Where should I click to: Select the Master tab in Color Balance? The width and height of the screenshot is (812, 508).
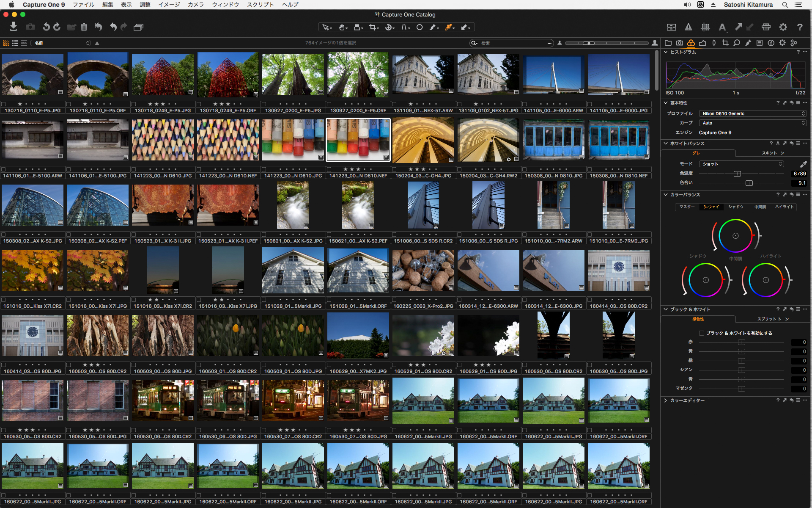(687, 207)
